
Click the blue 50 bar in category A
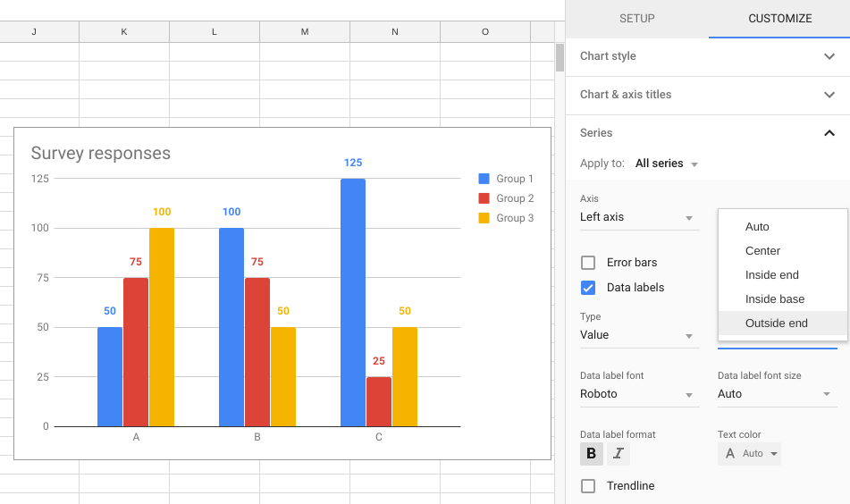click(110, 376)
